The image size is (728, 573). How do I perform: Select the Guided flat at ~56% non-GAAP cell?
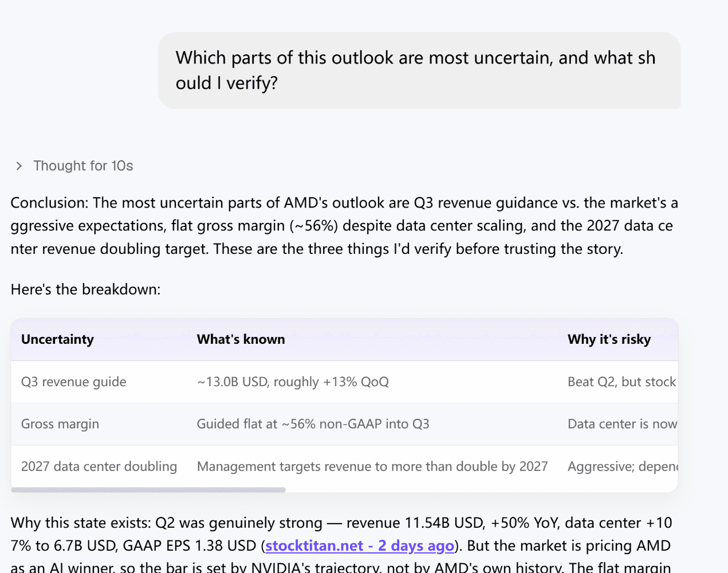pyautogui.click(x=313, y=424)
